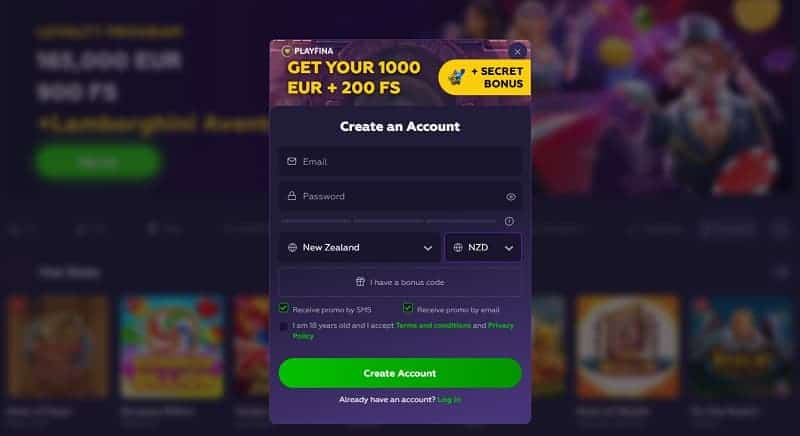Check the 18 years old agreement box
800x436 pixels.
[x=284, y=326]
